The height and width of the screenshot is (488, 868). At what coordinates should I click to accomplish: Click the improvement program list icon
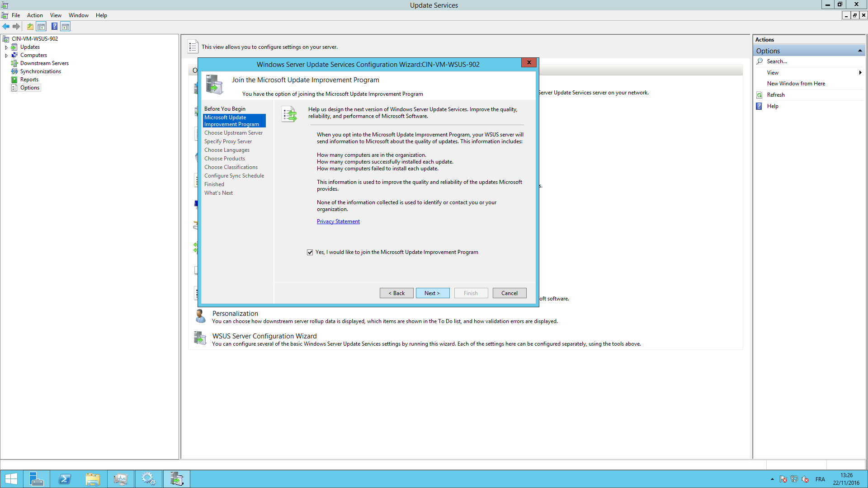[x=289, y=114]
